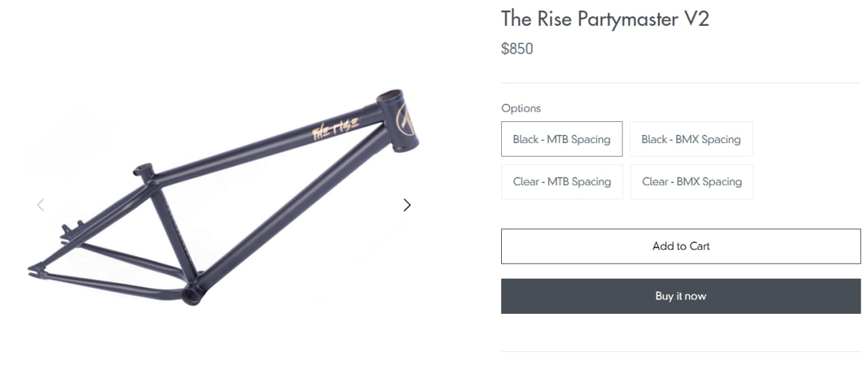The width and height of the screenshot is (868, 366).
Task: Select Clear - BMX Spacing variant
Action: pos(692,182)
